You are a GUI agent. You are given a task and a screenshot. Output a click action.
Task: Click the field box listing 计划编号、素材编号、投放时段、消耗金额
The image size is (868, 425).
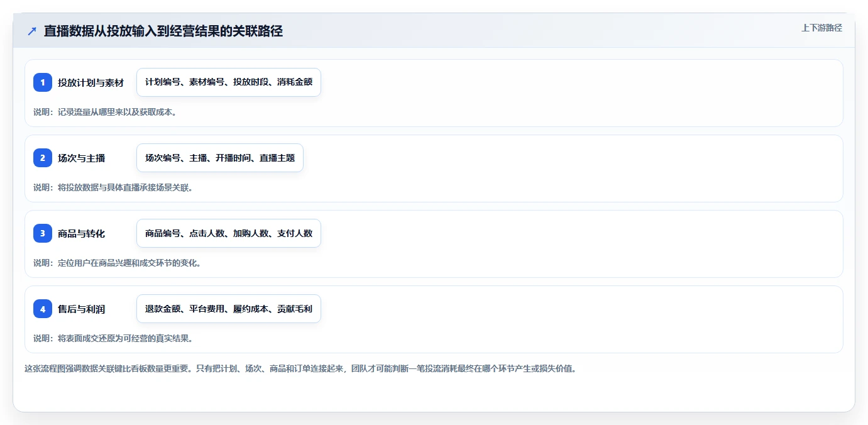[x=229, y=82]
